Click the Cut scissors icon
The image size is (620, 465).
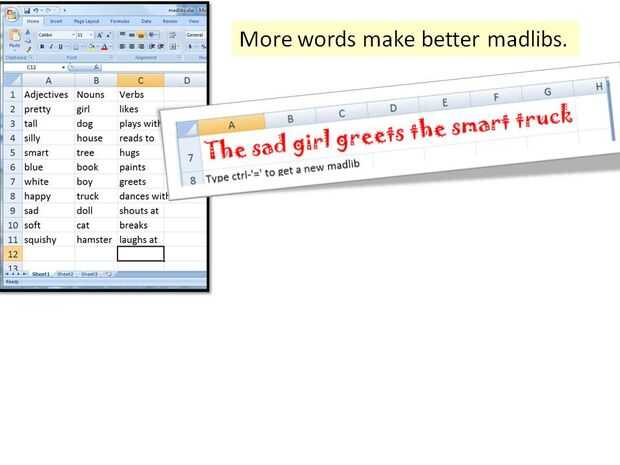point(28,33)
